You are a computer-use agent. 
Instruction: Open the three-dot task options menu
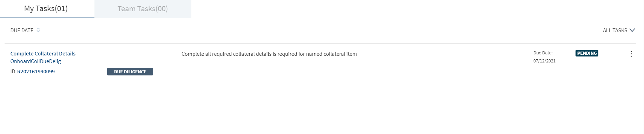pos(631,54)
